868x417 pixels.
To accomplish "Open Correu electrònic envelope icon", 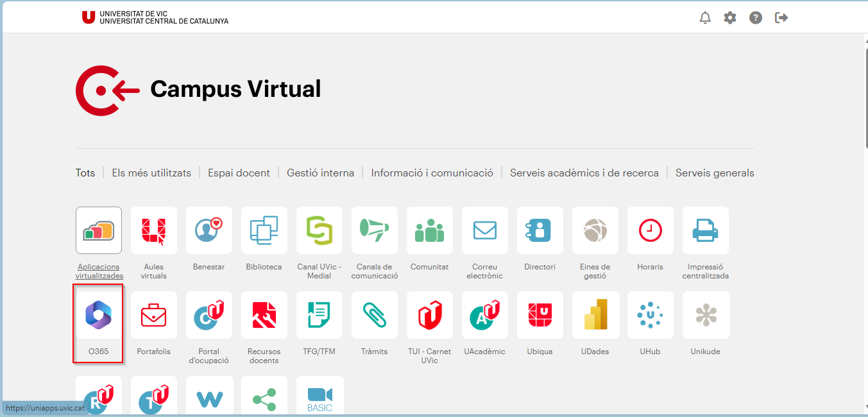I will [485, 230].
